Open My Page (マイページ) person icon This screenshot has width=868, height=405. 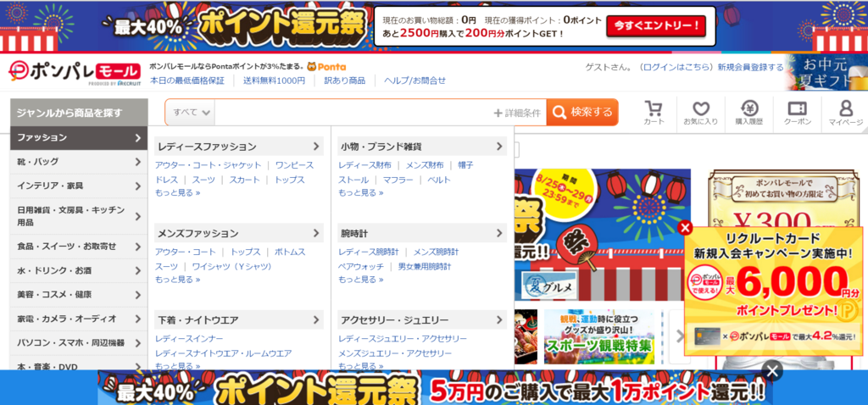pyautogui.click(x=845, y=113)
